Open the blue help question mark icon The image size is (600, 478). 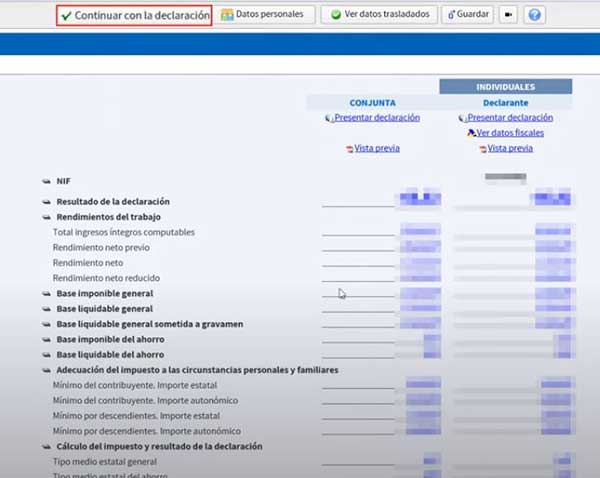[x=534, y=15]
